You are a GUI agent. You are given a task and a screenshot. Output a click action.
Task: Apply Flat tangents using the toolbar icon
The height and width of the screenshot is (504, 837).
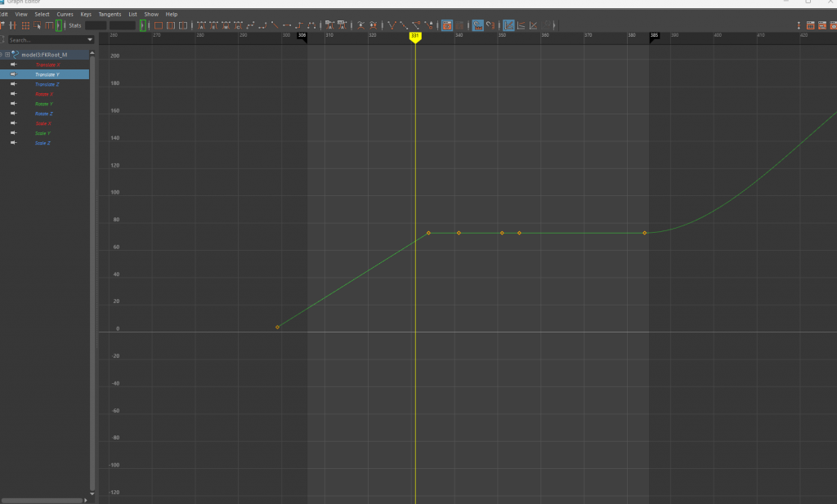286,25
